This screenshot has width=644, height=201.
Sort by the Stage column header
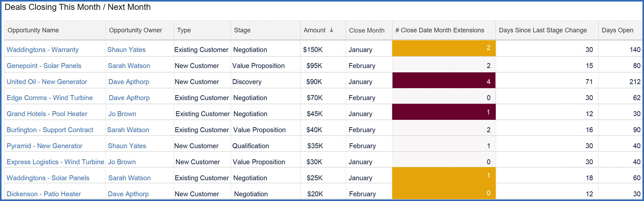point(242,30)
